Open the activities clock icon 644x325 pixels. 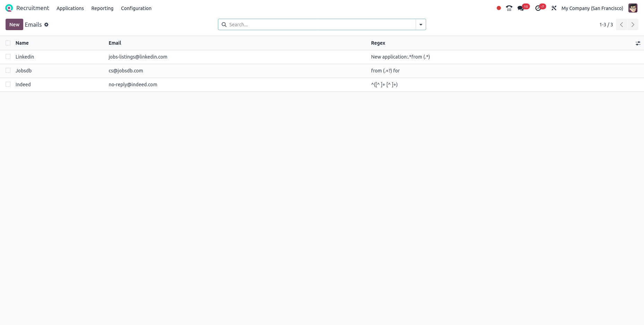538,8
